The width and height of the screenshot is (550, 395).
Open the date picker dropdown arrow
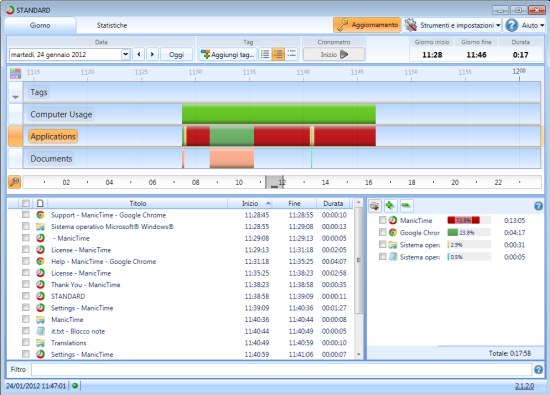click(126, 54)
